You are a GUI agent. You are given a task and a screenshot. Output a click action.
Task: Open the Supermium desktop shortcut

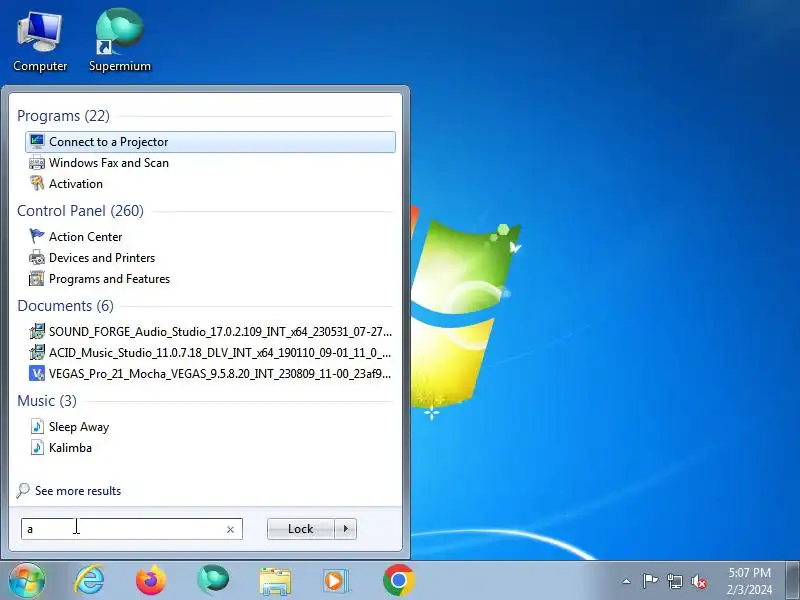(x=120, y=41)
